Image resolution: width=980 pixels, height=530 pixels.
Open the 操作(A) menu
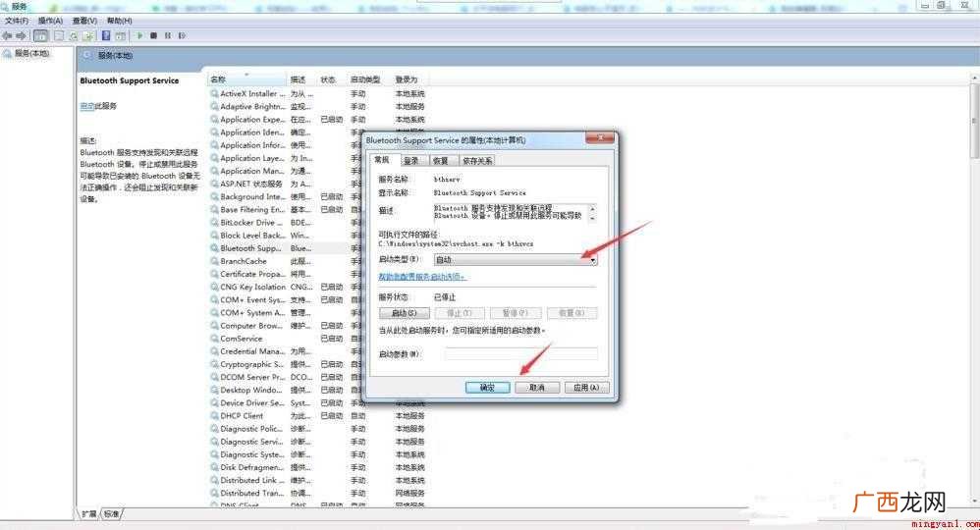coord(50,21)
